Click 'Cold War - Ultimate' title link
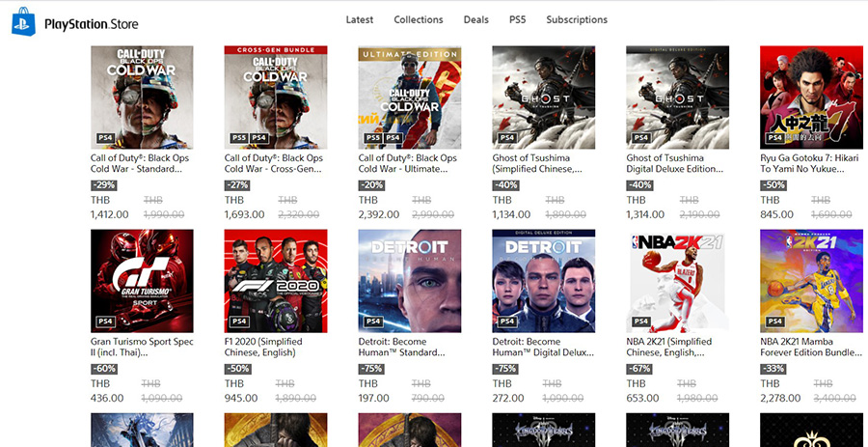The height and width of the screenshot is (447, 868). coord(407,163)
